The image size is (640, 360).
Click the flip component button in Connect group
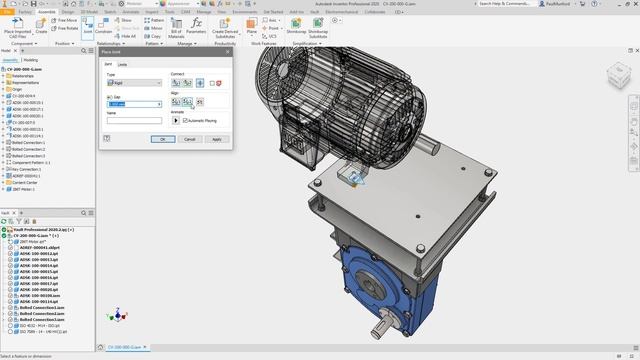tap(200, 83)
